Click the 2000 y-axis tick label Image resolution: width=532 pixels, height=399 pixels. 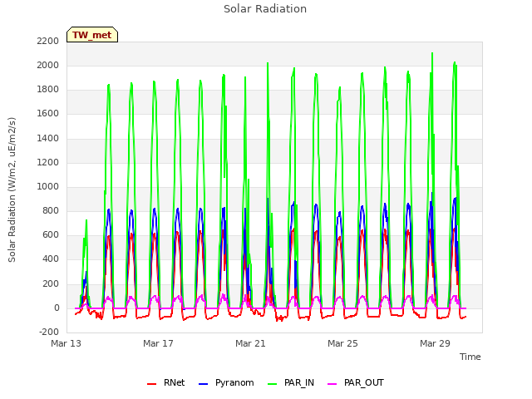[48, 65]
